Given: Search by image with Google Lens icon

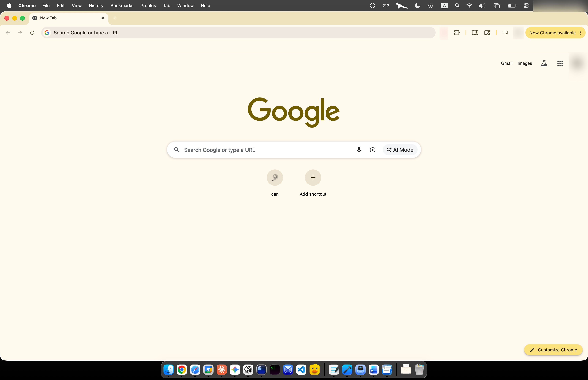Looking at the screenshot, I should point(372,150).
